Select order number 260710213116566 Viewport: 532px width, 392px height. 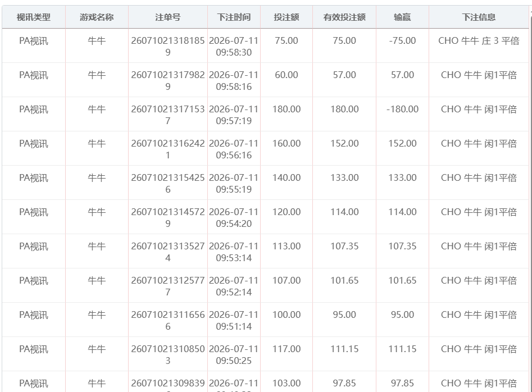point(167,321)
